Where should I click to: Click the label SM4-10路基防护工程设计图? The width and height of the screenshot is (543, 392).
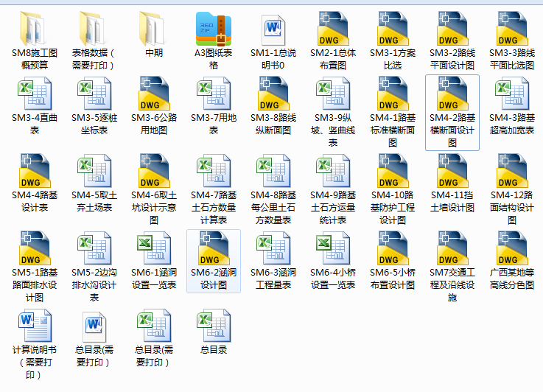coord(393,208)
